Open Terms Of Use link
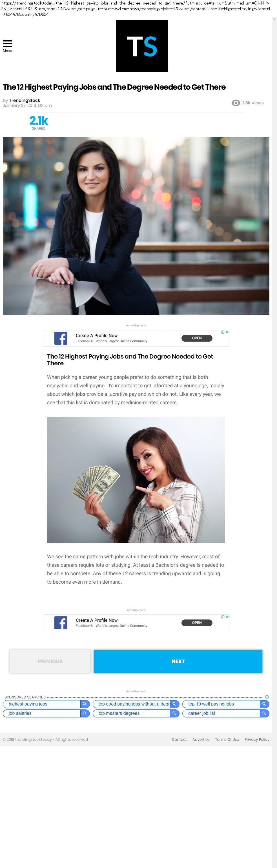 tap(227, 740)
